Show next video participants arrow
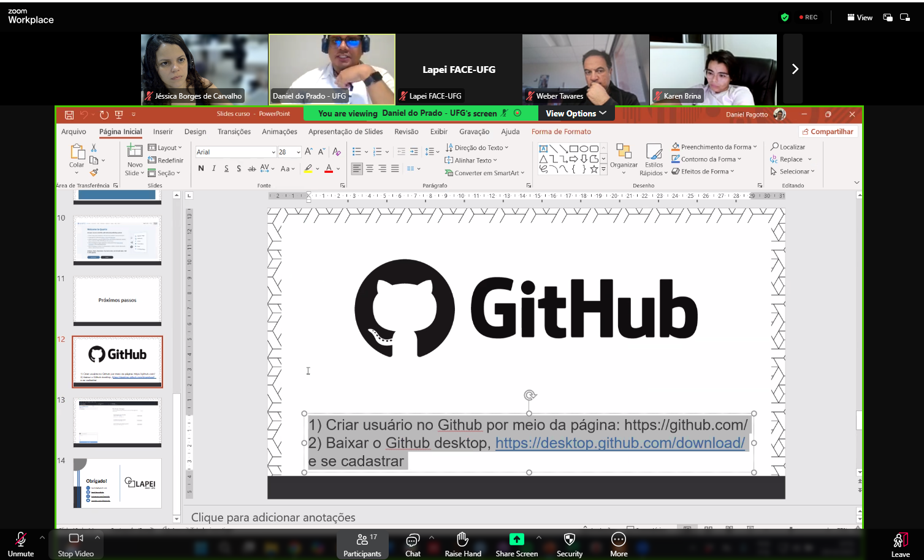This screenshot has width=924, height=560. click(x=794, y=69)
